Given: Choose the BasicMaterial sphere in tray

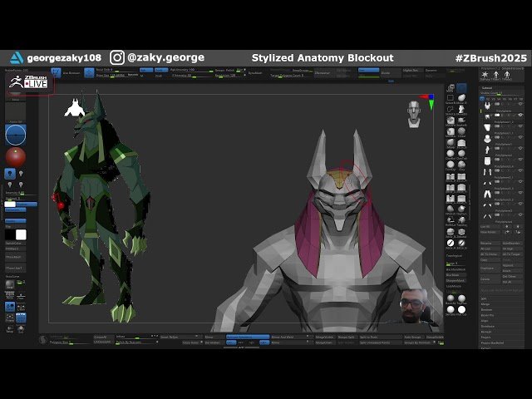Looking at the screenshot, I should point(451,298).
